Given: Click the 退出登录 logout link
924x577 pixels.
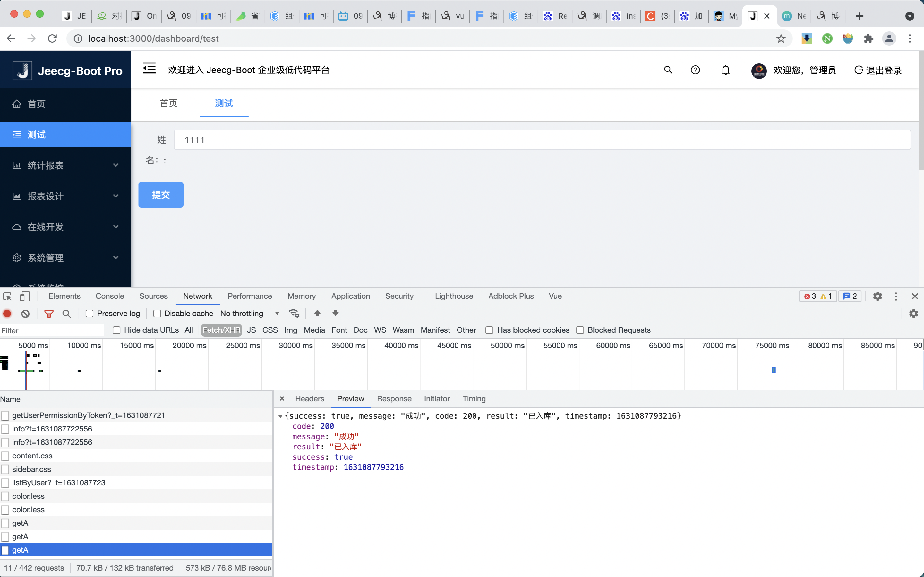Looking at the screenshot, I should coord(878,70).
